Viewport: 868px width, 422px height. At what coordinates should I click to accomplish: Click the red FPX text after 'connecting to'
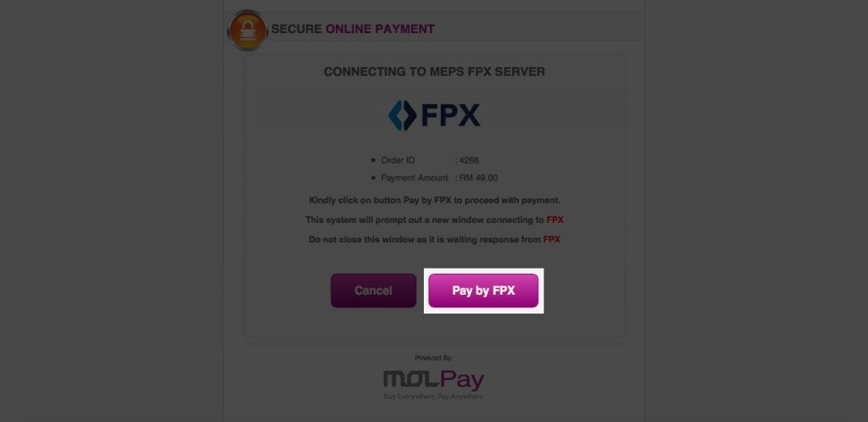[554, 219]
